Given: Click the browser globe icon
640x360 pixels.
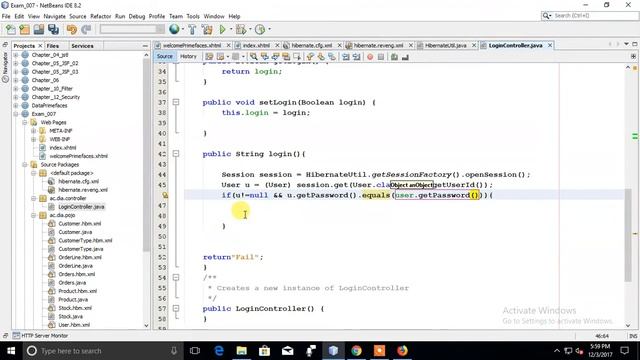Looking at the screenshot, I should pos(174,29).
